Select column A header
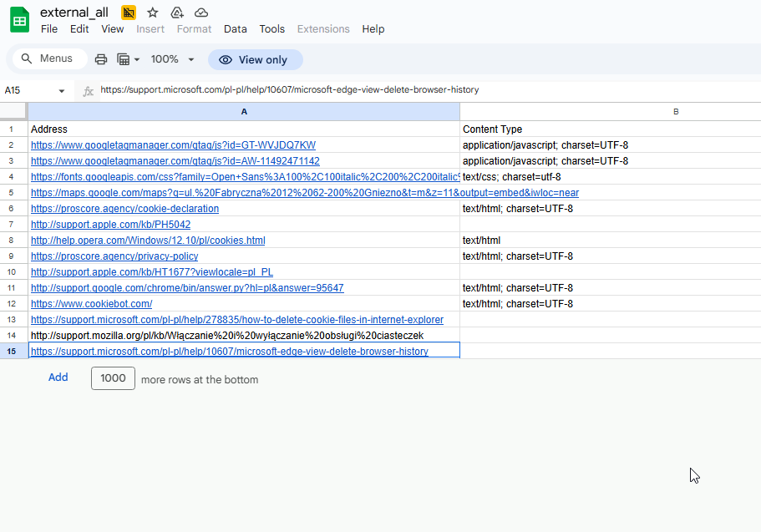Image resolution: width=761 pixels, height=532 pixels. (244, 112)
